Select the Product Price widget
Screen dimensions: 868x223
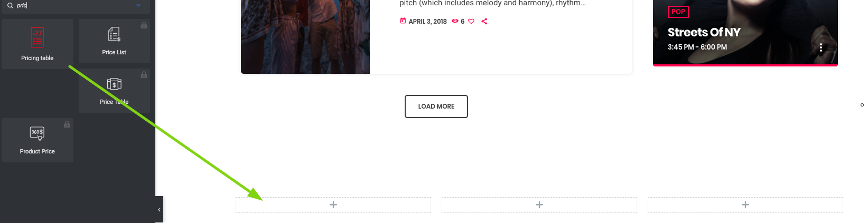coord(38,140)
